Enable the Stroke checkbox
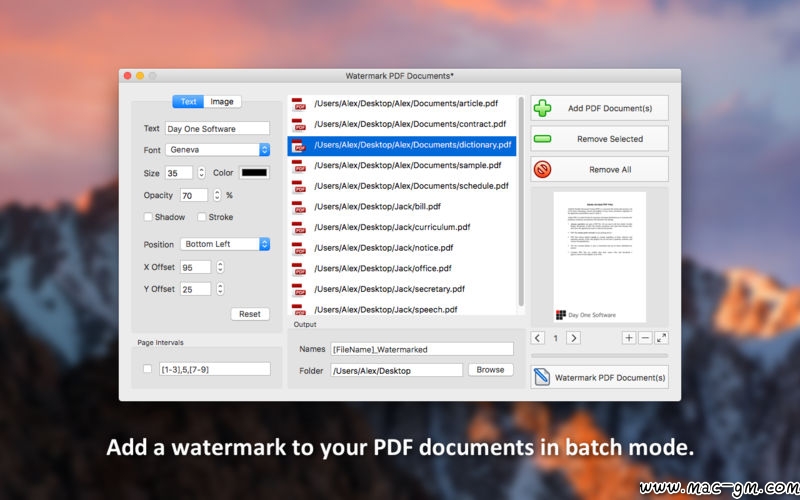Viewport: 800px width, 500px height. coord(202,217)
